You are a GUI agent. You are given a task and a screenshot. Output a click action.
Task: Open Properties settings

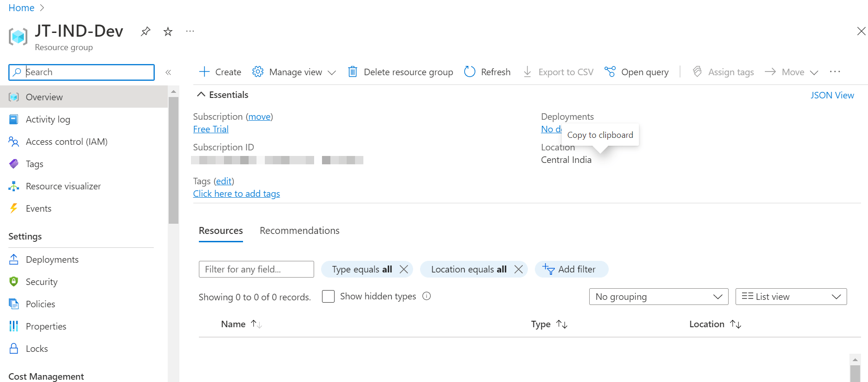84,326
